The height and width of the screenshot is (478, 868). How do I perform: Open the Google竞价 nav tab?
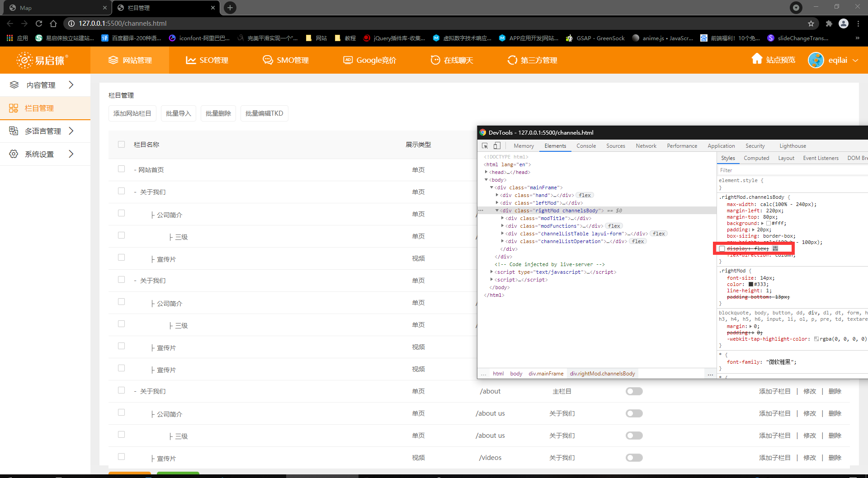pos(370,60)
